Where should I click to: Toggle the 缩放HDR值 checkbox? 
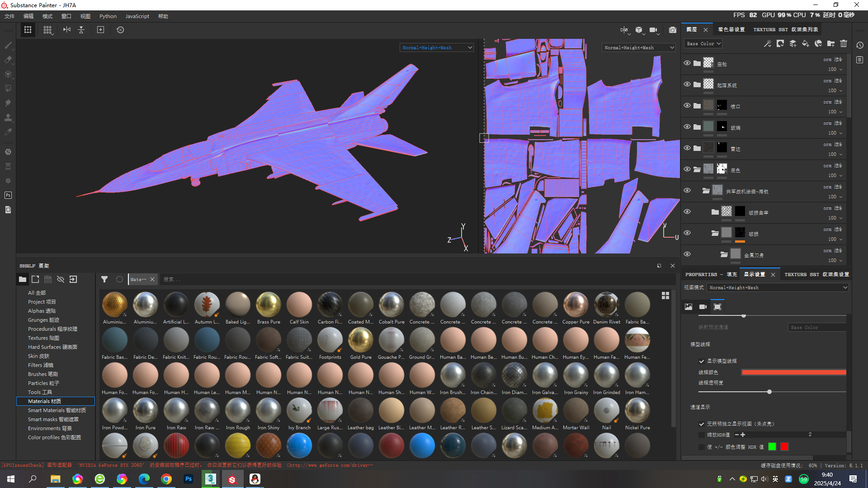(x=702, y=435)
